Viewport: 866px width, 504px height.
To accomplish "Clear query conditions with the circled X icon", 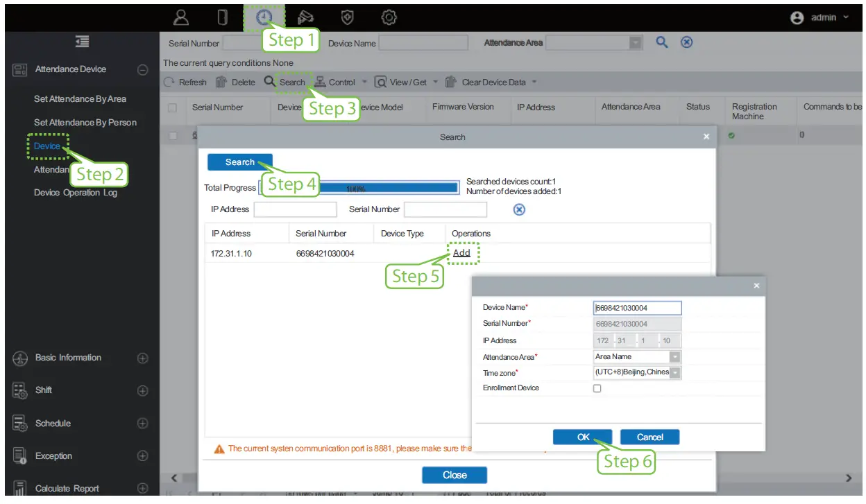I will (686, 42).
